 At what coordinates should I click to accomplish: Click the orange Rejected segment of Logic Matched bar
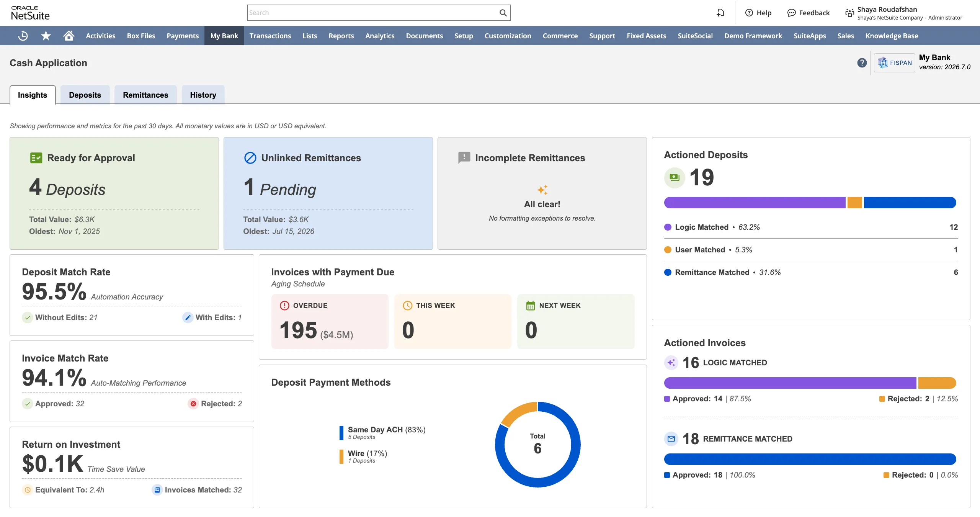937,383
